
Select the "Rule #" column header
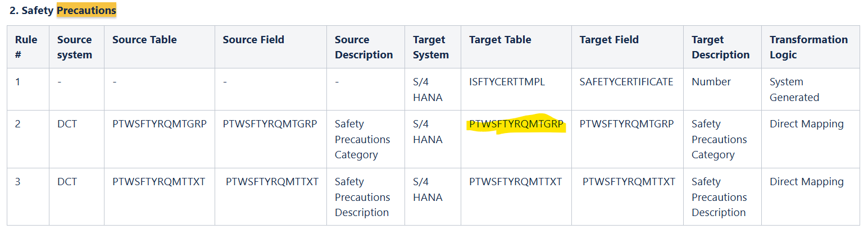(26, 47)
